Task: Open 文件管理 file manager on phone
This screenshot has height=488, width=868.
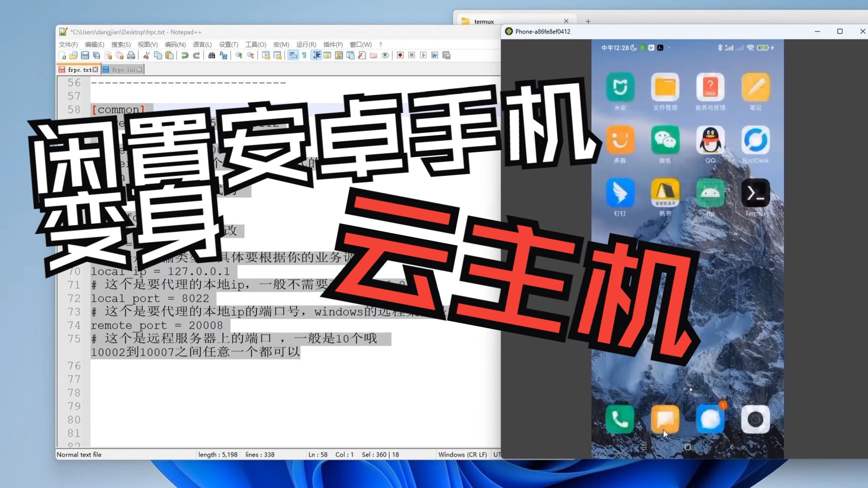Action: [x=665, y=87]
